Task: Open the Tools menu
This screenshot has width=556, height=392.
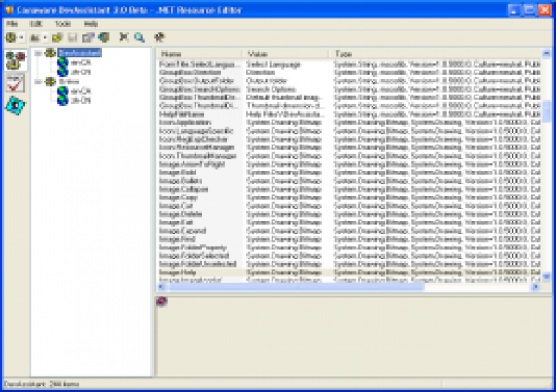Action: click(62, 22)
